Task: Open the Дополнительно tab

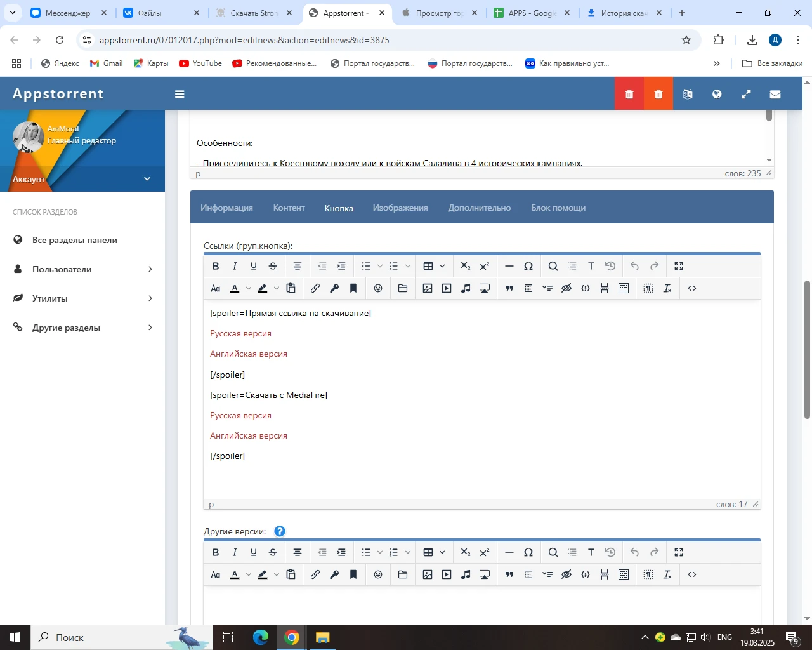Action: tap(480, 208)
